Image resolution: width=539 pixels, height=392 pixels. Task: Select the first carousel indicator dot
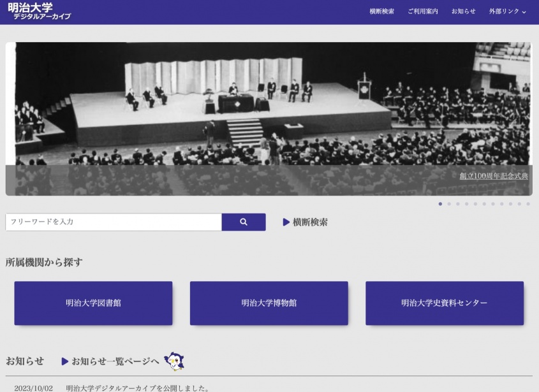point(440,204)
